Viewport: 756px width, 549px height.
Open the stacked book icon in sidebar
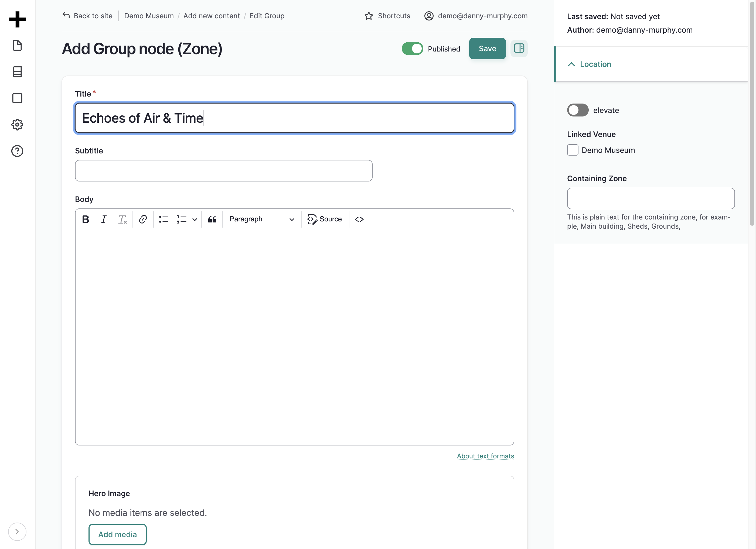(17, 72)
